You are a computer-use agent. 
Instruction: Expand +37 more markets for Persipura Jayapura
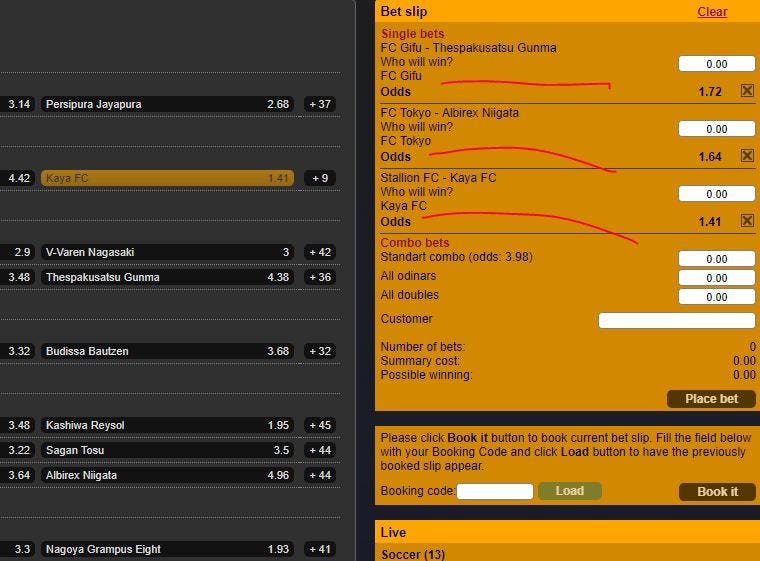[320, 104]
